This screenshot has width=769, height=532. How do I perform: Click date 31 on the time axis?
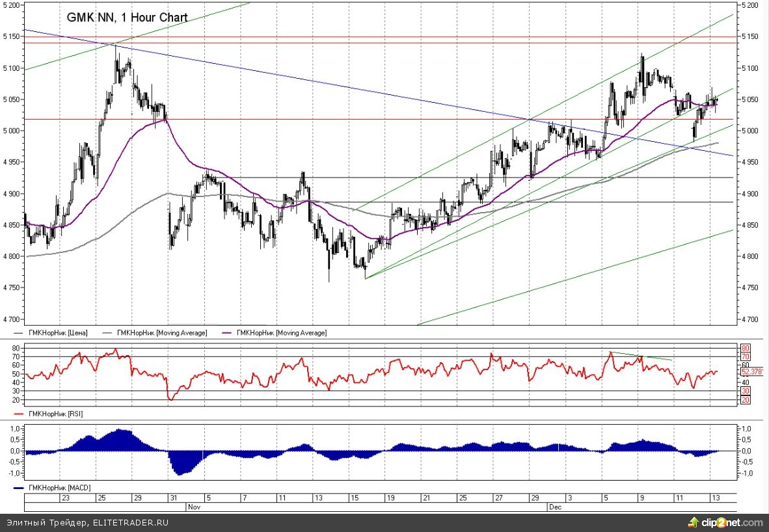coord(172,498)
